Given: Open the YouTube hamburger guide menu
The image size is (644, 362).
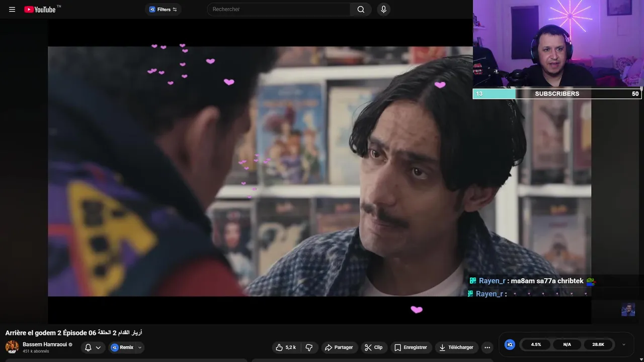Looking at the screenshot, I should tap(12, 9).
